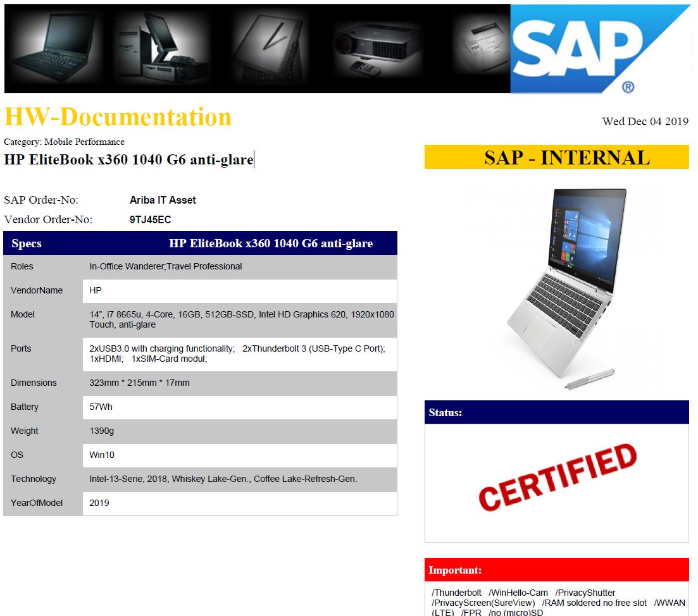Click the YearOfModel row label
698x616 pixels.
click(x=37, y=503)
